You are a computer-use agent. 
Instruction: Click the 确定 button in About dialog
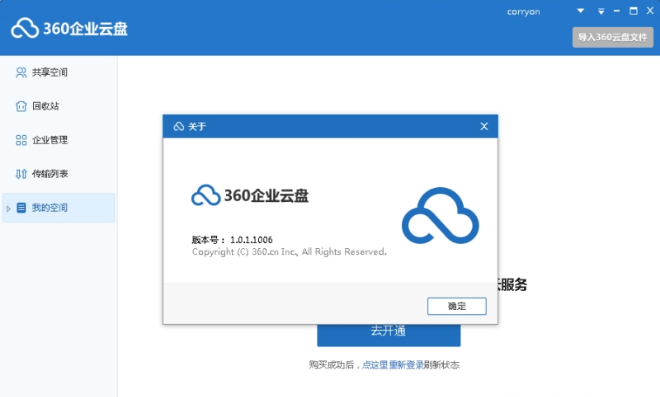(457, 306)
